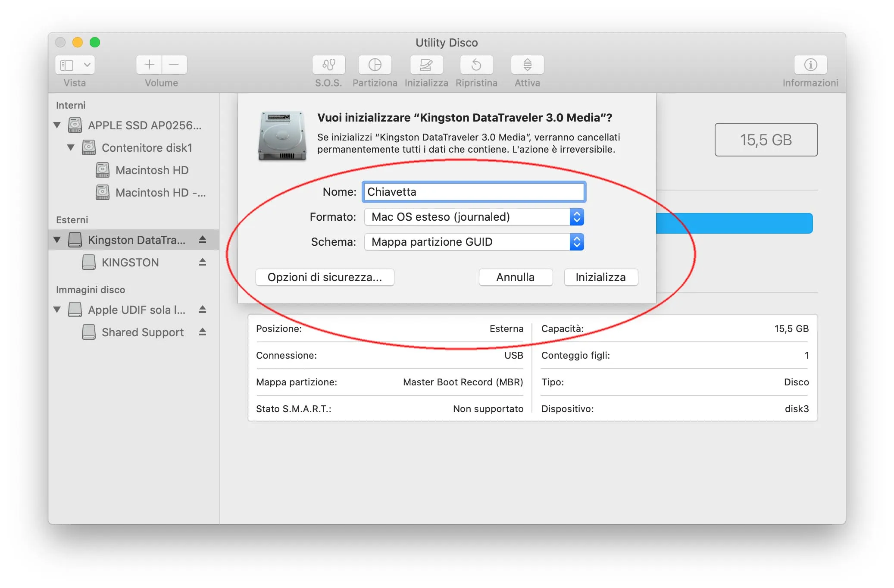
Task: Open Informazioni with the info icon
Action: point(810,65)
